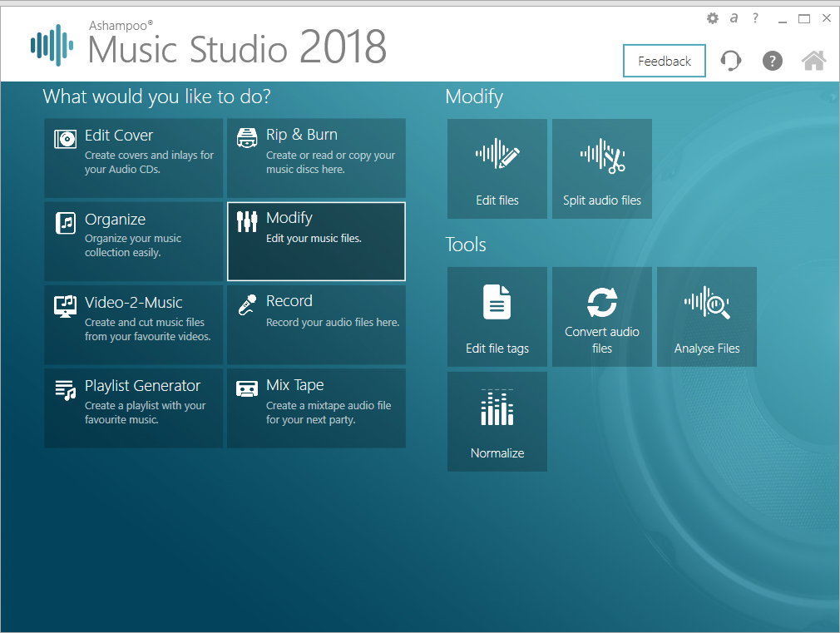
Task: Open the Edit file tags tool
Action: click(x=497, y=316)
